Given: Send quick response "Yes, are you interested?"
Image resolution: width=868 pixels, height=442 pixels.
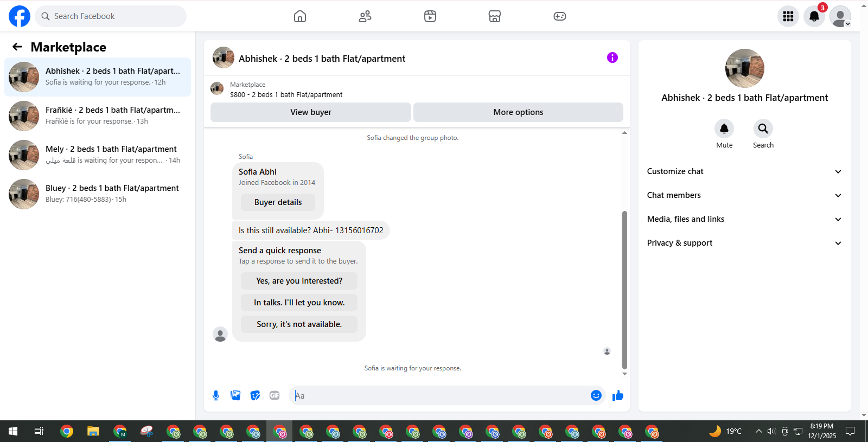Looking at the screenshot, I should 299,281.
